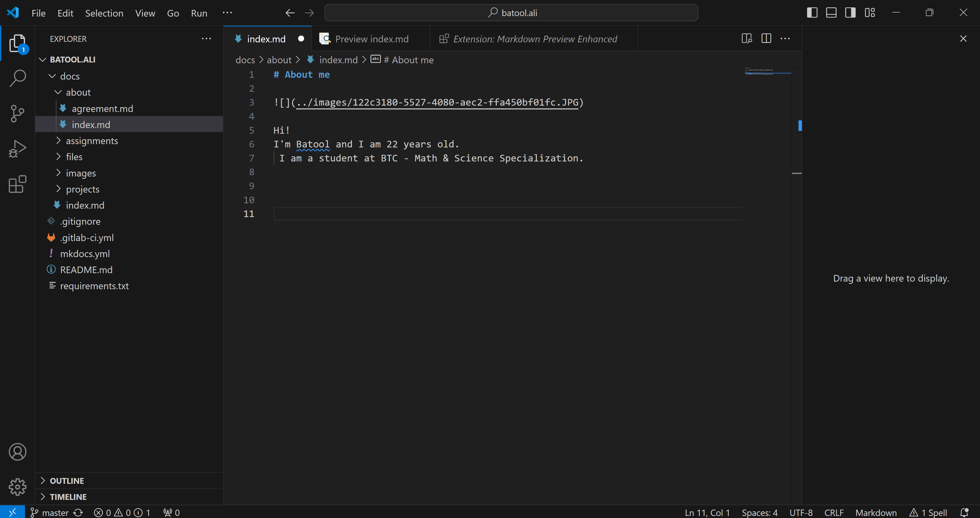Collapse the BATOOL.ALI root folder
The image size is (980, 518).
click(43, 60)
